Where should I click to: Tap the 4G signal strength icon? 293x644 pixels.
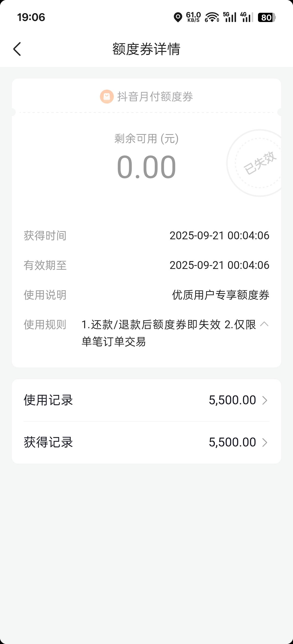246,17
